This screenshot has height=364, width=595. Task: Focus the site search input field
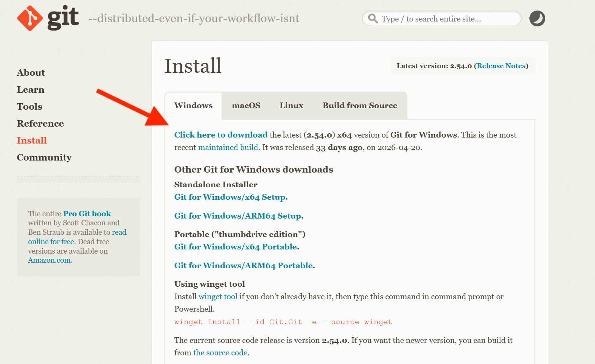pyautogui.click(x=442, y=18)
